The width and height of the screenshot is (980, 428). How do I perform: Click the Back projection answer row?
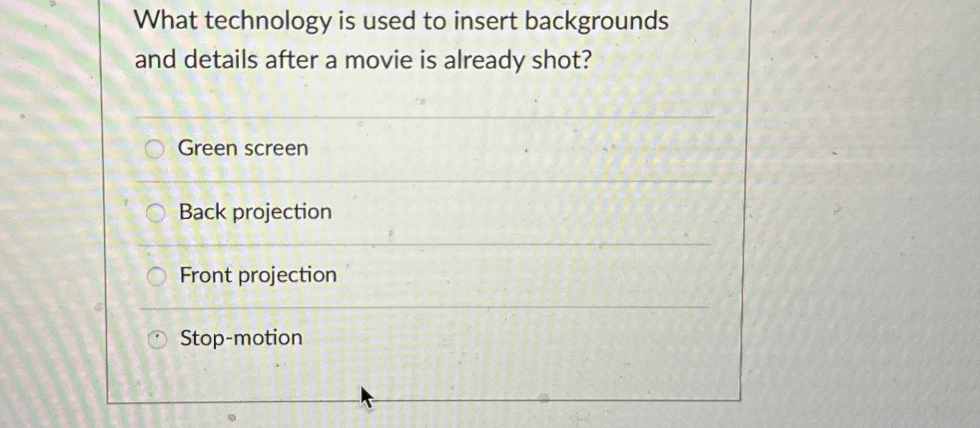(422, 212)
